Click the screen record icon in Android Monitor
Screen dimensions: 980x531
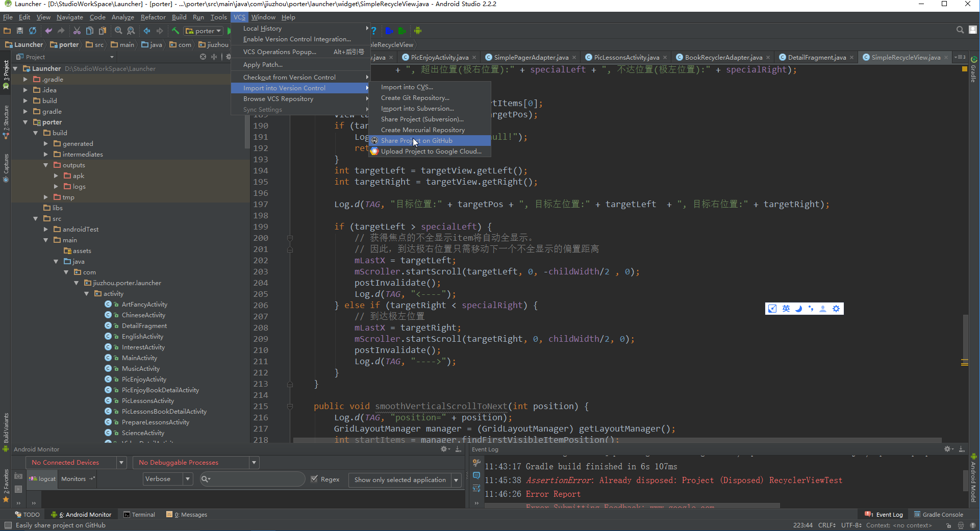click(18, 489)
